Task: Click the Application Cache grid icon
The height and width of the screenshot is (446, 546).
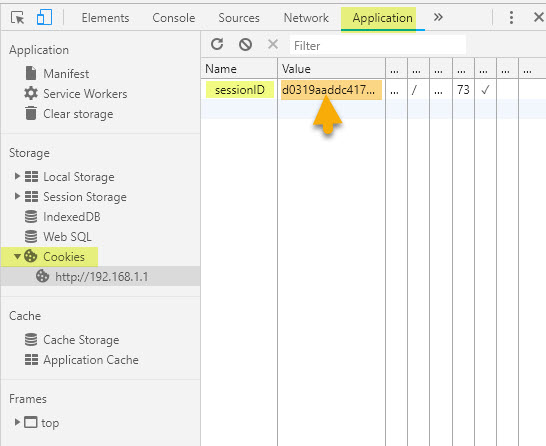Action: (31, 359)
